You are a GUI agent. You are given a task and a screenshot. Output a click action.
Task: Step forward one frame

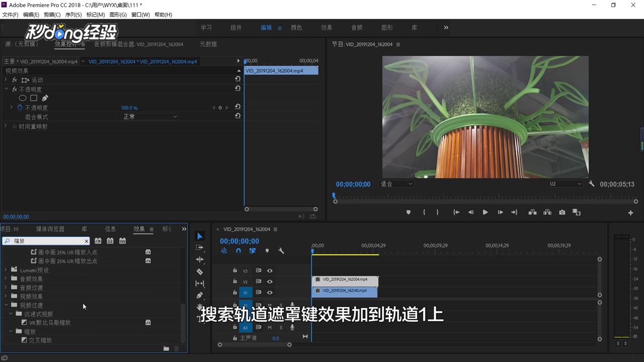click(500, 212)
